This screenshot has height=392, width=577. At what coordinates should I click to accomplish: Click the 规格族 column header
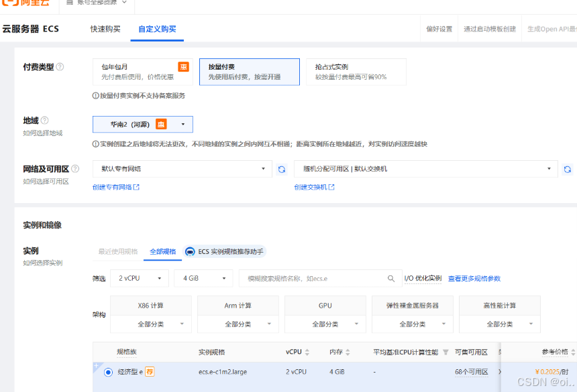coord(127,352)
